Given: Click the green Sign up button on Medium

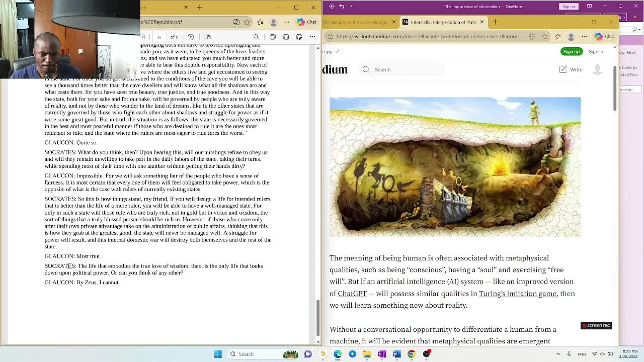Looking at the screenshot, I should tap(572, 52).
